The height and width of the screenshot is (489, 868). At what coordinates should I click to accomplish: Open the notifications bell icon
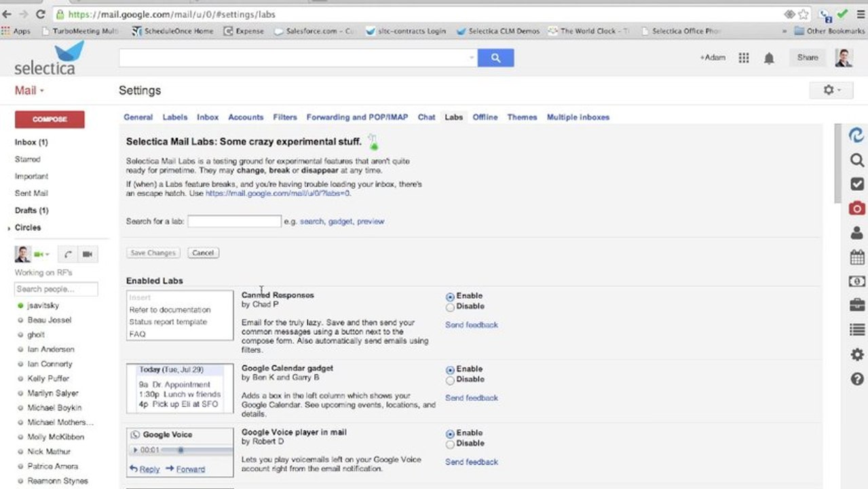pyautogui.click(x=769, y=58)
